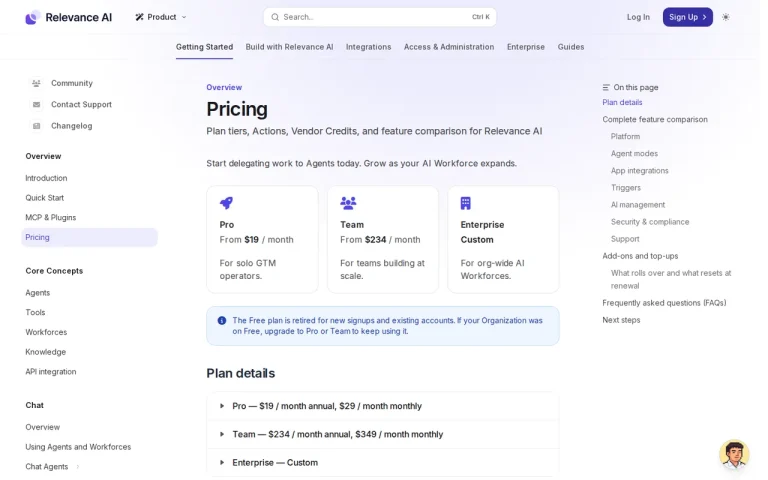Go to MCP & Plugins page

pyautogui.click(x=51, y=217)
